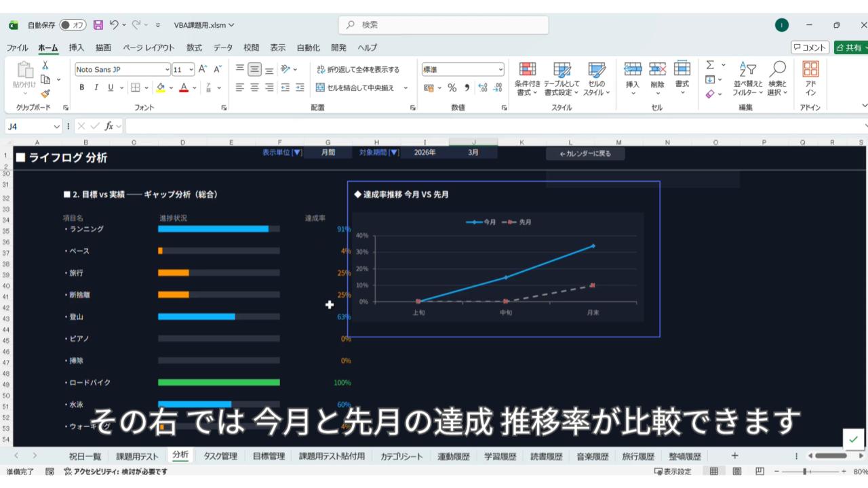Image resolution: width=868 pixels, height=488 pixels.
Task: Adjust the zoom slider in status bar
Action: tap(805, 472)
